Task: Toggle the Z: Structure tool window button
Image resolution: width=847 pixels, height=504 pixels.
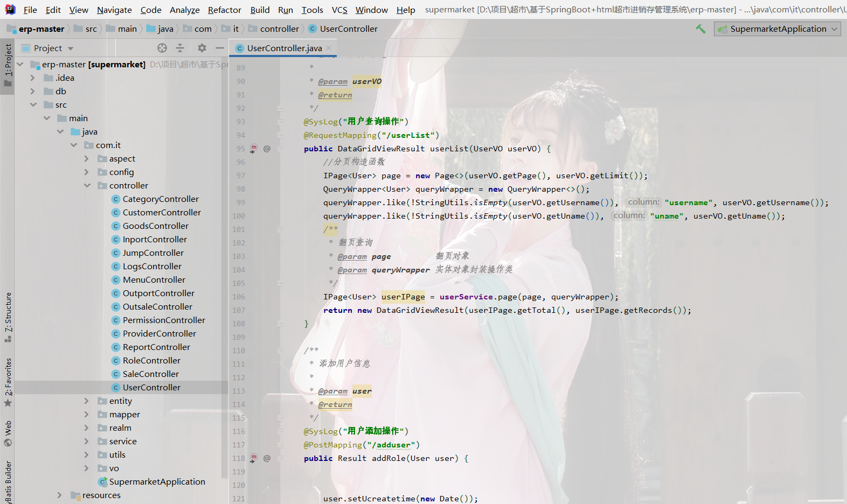Action: click(8, 317)
